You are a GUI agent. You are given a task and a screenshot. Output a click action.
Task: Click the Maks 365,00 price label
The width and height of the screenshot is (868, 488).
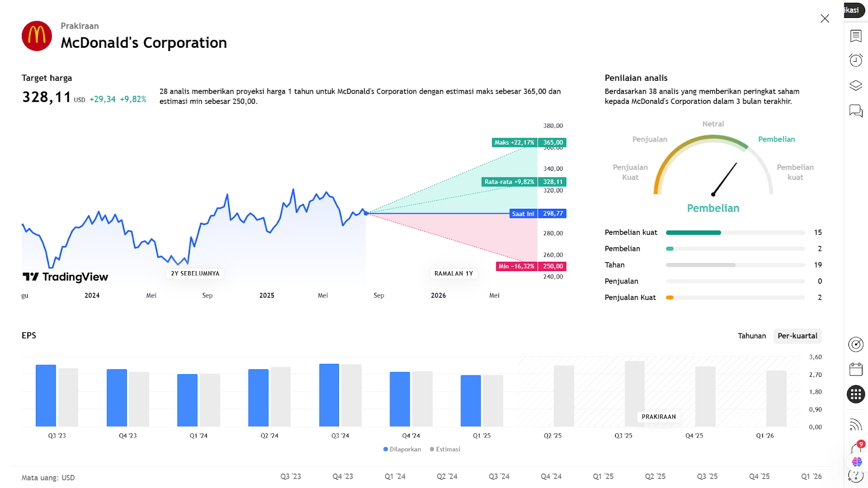529,143
